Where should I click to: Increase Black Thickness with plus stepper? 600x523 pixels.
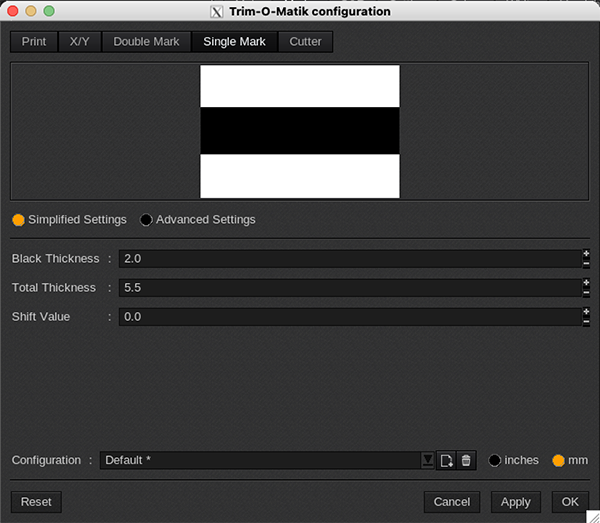pos(586,254)
